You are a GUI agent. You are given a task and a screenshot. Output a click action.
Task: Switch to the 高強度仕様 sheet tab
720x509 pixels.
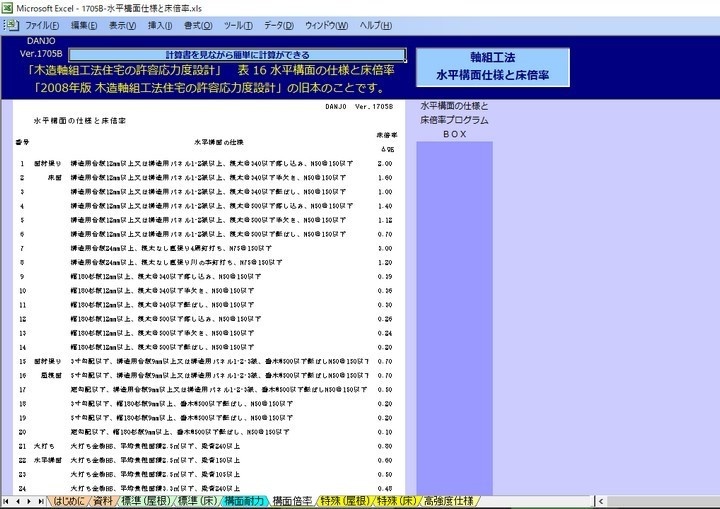click(x=448, y=501)
